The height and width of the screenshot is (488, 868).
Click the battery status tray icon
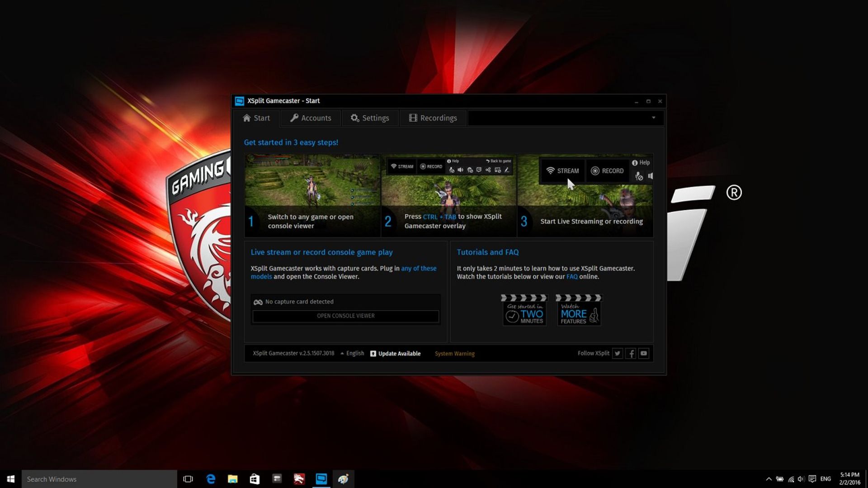pos(780,479)
